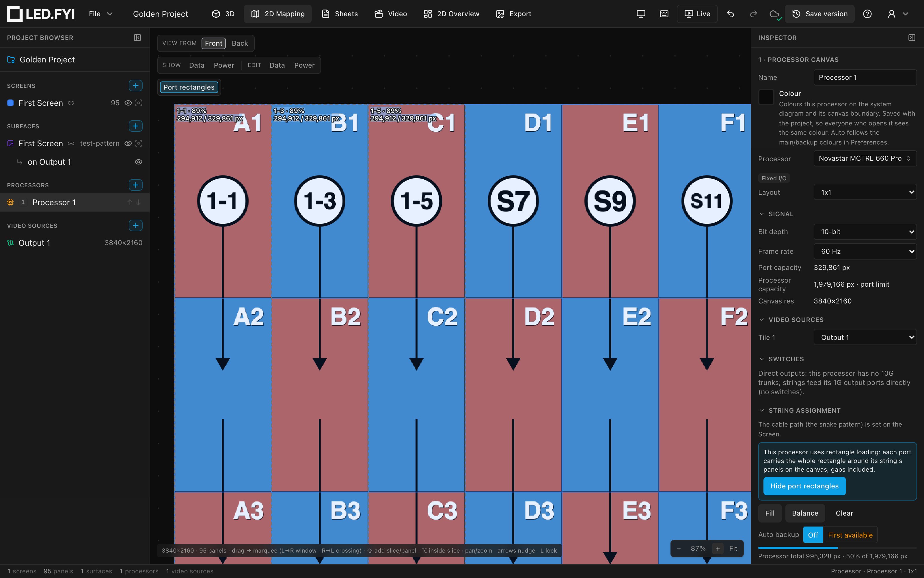Viewport: 924px width, 578px height.
Task: Open the keyboard shortcuts icon
Action: tap(664, 14)
